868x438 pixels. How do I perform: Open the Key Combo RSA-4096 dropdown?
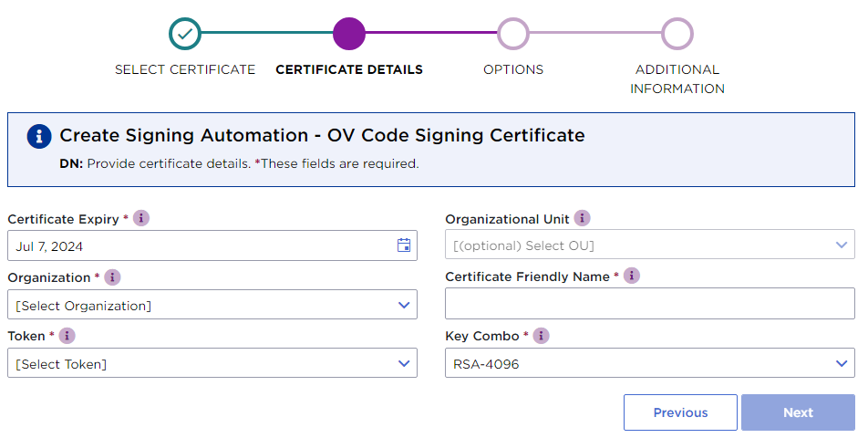pyautogui.click(x=649, y=363)
